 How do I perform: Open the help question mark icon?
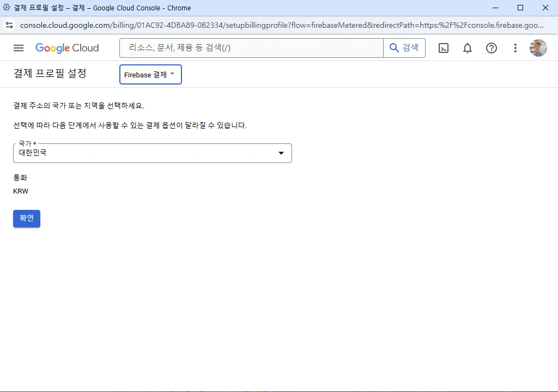coord(492,48)
